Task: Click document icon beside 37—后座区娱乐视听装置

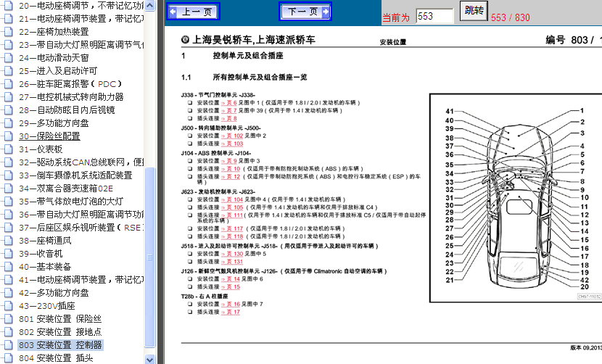Action: (8, 228)
